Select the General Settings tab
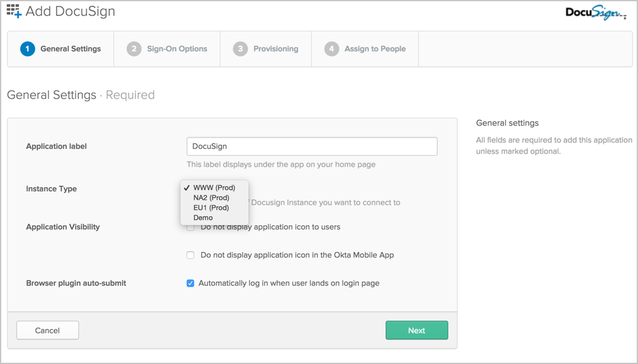The height and width of the screenshot is (364, 638). point(70,49)
